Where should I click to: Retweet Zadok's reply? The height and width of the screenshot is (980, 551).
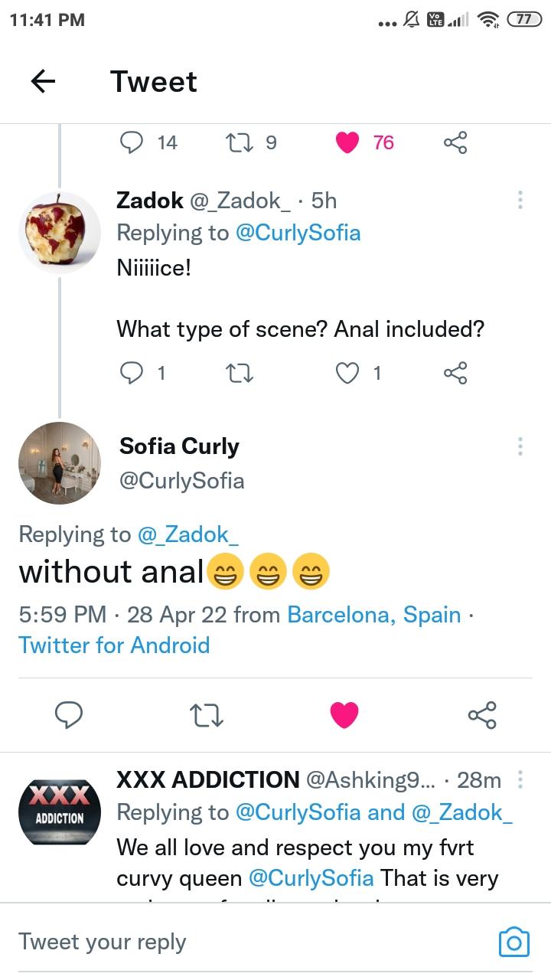pyautogui.click(x=241, y=373)
